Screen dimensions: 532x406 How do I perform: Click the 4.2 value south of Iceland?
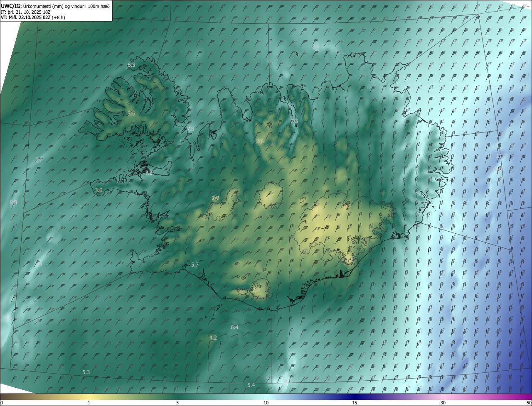[213, 338]
